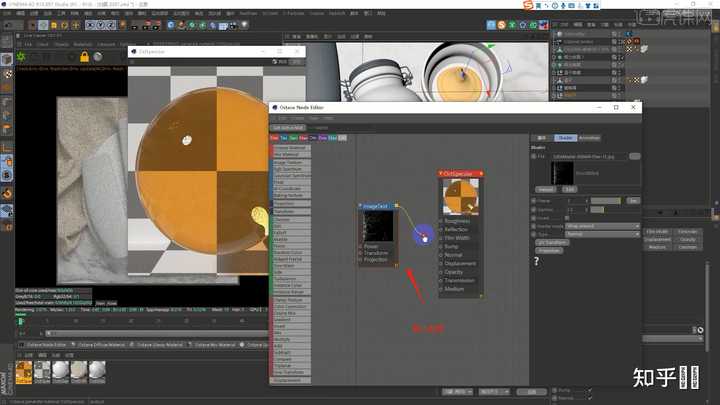The image size is (720, 405).
Task: Click the question mark help icon
Action: [536, 261]
